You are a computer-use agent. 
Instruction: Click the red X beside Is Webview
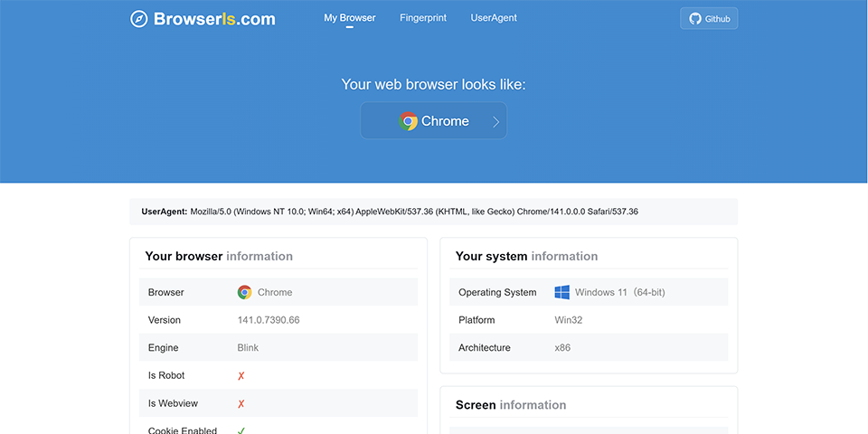(241, 404)
